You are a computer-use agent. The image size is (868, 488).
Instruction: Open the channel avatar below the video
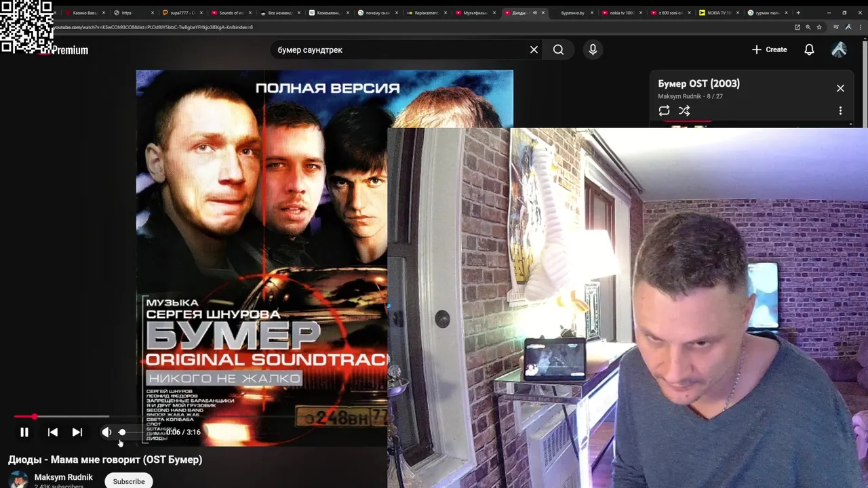point(18,480)
